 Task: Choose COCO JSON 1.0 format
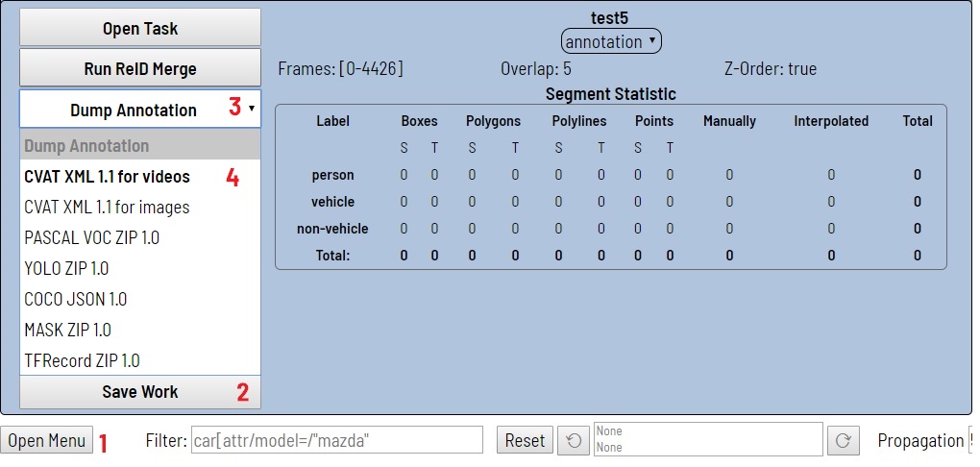[x=75, y=299]
